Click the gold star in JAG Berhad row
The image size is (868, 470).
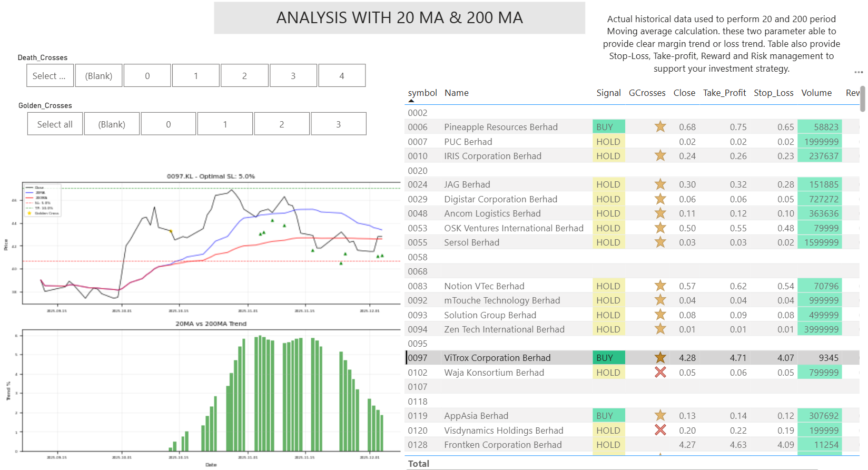[660, 184]
